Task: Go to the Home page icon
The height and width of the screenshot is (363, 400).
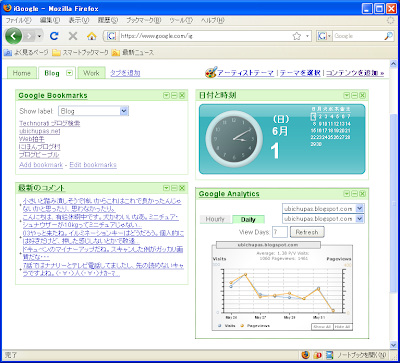Action: [x=92, y=36]
